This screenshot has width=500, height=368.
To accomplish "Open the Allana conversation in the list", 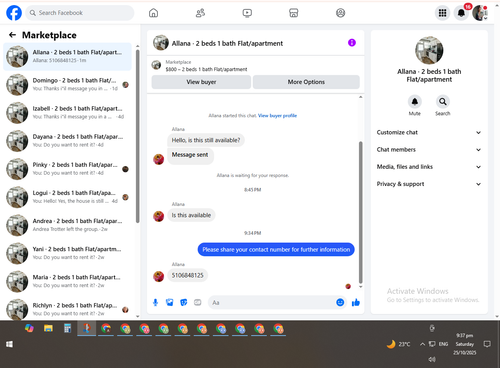I will coord(67,56).
